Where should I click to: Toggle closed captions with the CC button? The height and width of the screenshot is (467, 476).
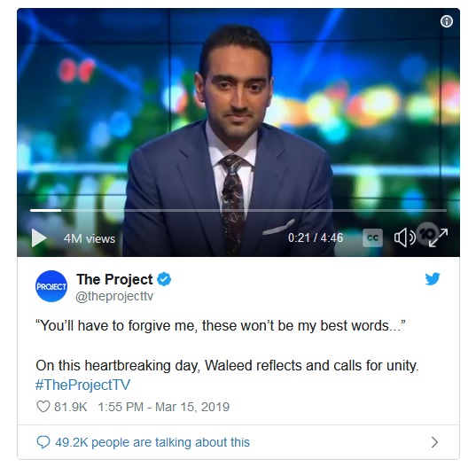coord(372,237)
